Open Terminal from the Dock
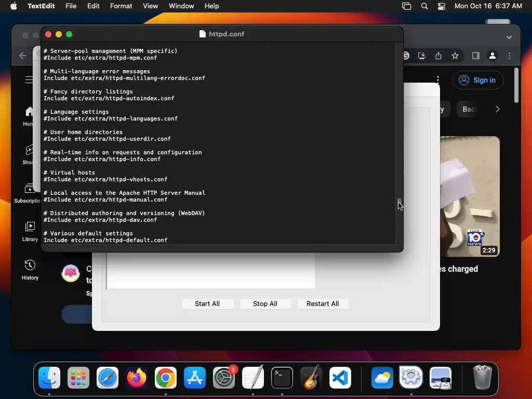Screen dimensions: 532x399 click(x=282, y=378)
